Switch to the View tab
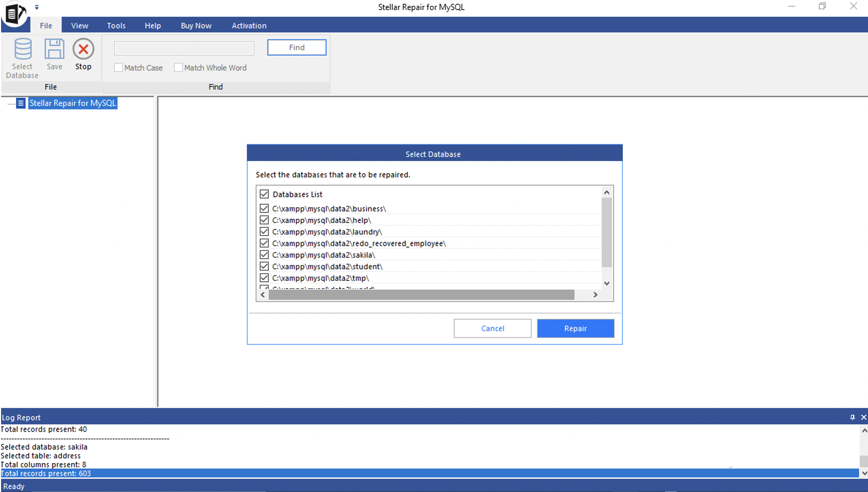Screen dimensions: 868x492 pyautogui.click(x=79, y=25)
